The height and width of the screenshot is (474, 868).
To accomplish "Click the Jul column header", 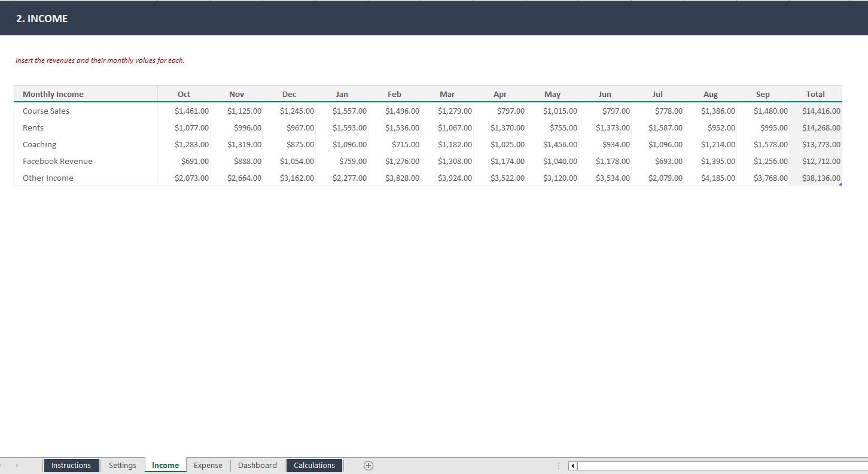I will (x=658, y=94).
